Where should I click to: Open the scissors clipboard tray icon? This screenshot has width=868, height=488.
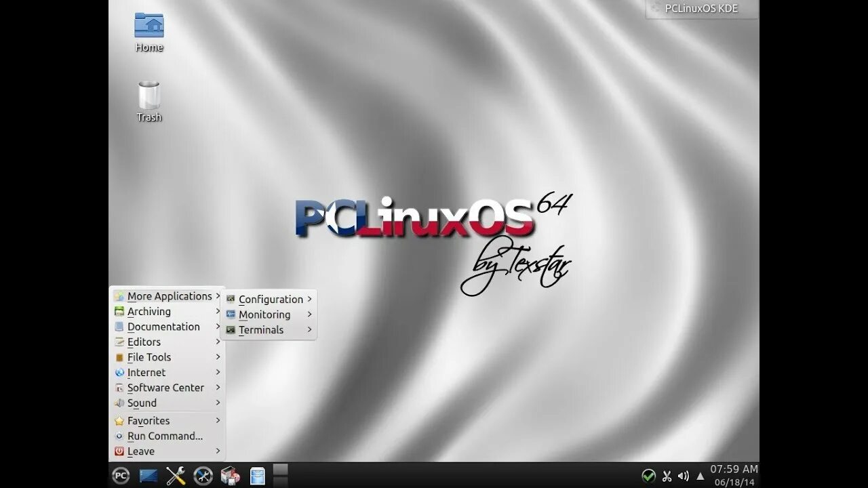coord(667,476)
